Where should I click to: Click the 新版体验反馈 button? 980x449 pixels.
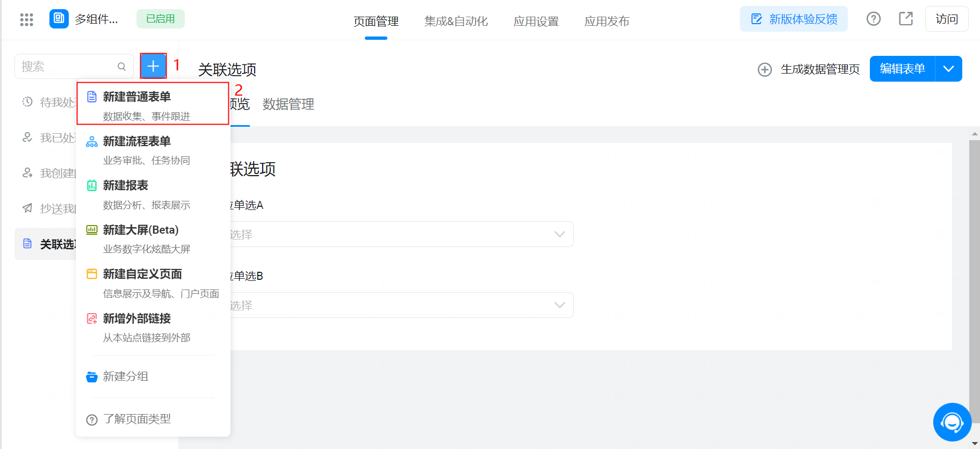coord(794,19)
